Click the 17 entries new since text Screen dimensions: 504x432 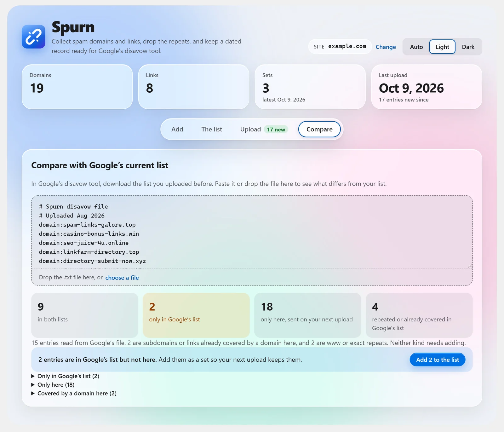coord(404,100)
